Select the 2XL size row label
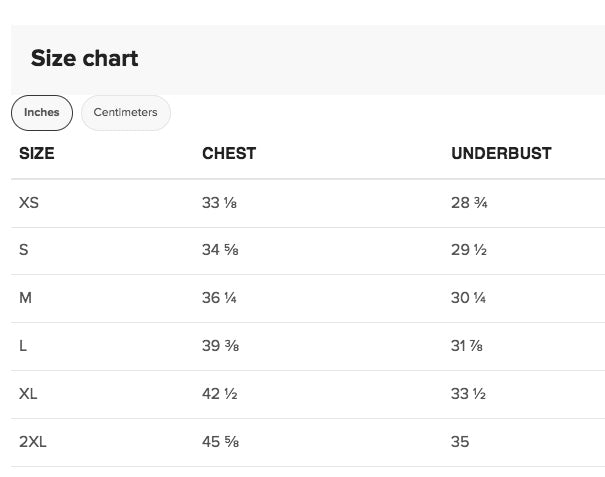This screenshot has height=477, width=605. pyautogui.click(x=32, y=442)
